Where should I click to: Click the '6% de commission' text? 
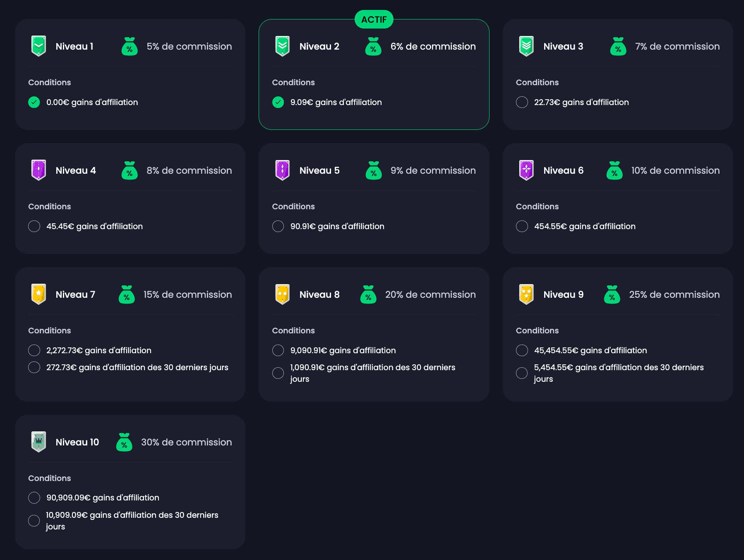click(433, 46)
